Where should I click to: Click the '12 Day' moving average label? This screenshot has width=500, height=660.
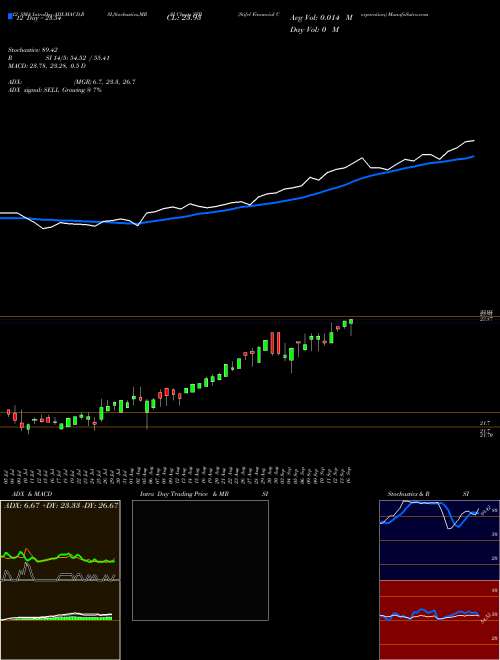click(38, 17)
